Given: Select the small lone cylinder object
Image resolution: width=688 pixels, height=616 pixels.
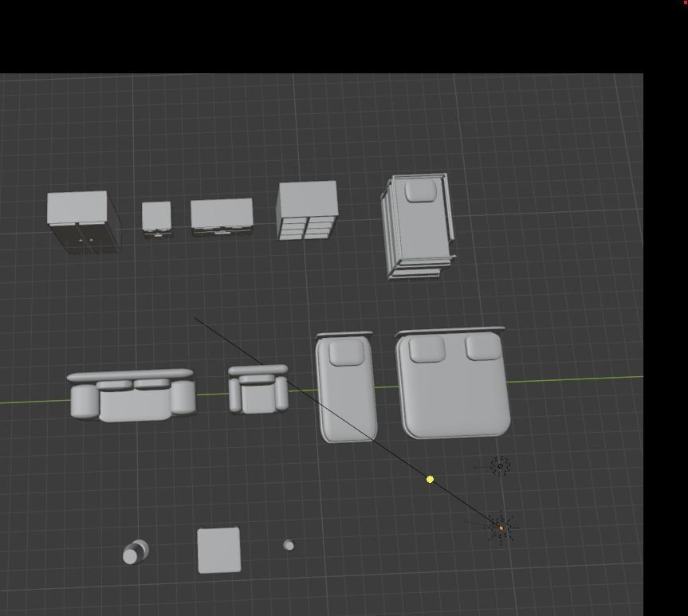Looking at the screenshot, I should 289,545.
